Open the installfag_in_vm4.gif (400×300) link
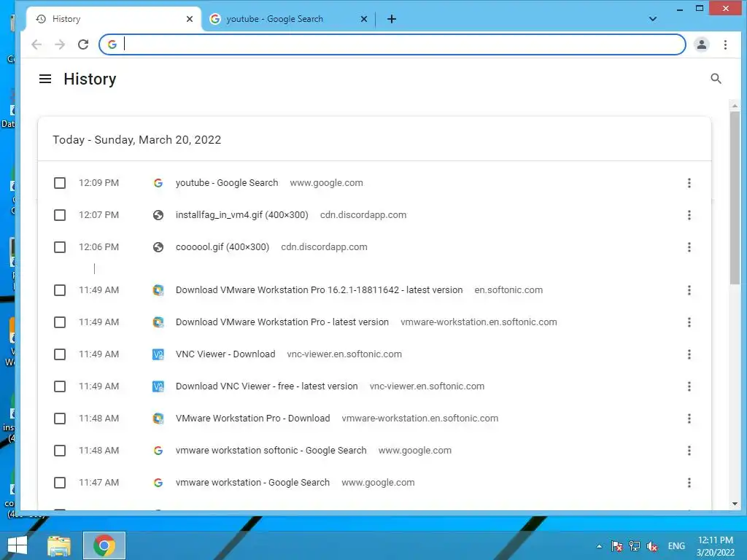The height and width of the screenshot is (560, 747). click(x=242, y=215)
